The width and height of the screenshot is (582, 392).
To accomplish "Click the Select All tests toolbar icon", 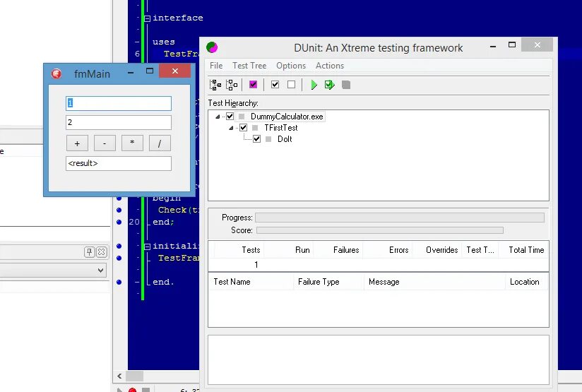I will click(x=215, y=85).
